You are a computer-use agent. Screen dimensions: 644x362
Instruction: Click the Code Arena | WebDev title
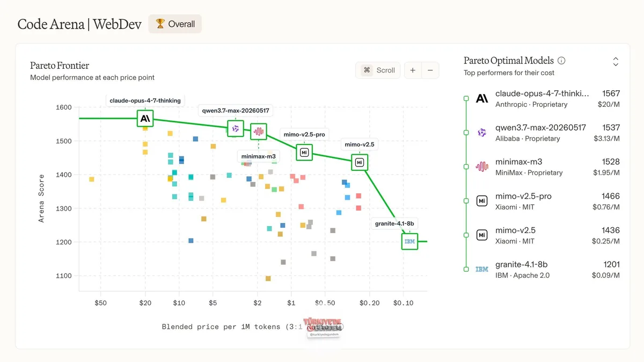(x=79, y=24)
